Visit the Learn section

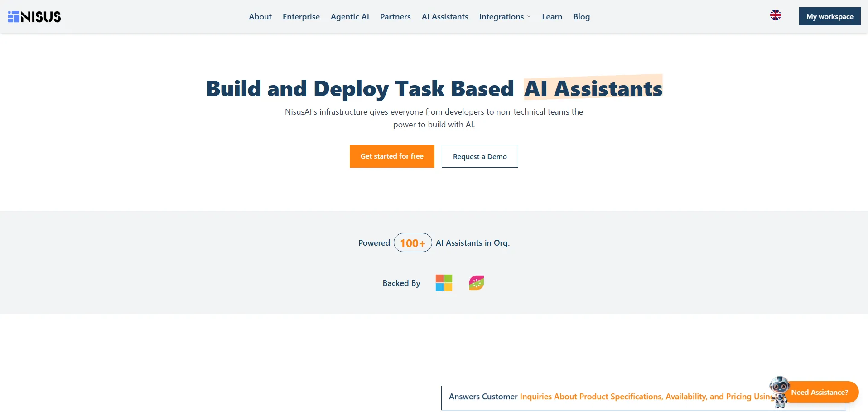(x=552, y=17)
